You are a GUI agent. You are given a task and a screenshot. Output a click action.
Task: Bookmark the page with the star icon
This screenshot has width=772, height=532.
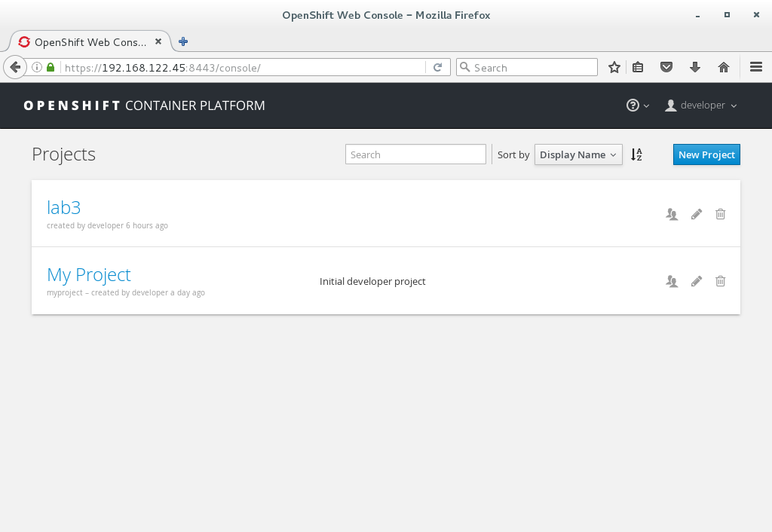614,67
